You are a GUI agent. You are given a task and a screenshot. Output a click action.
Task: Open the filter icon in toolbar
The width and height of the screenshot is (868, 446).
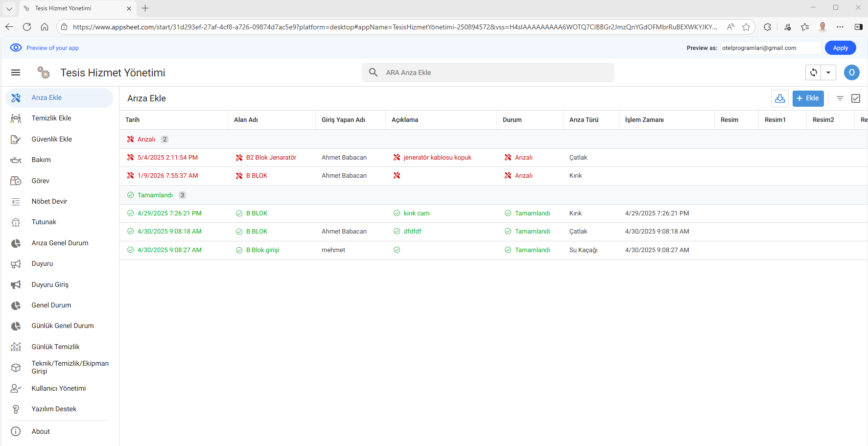tap(840, 98)
